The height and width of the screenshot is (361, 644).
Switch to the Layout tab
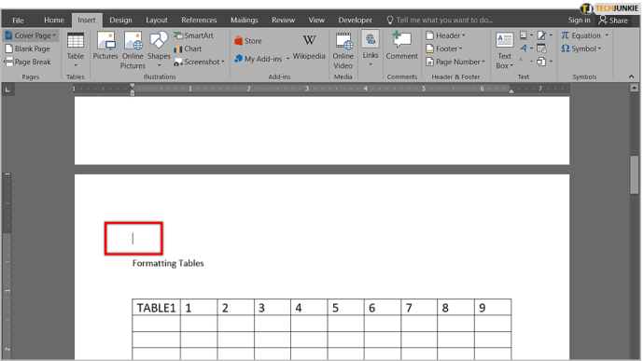[157, 21]
